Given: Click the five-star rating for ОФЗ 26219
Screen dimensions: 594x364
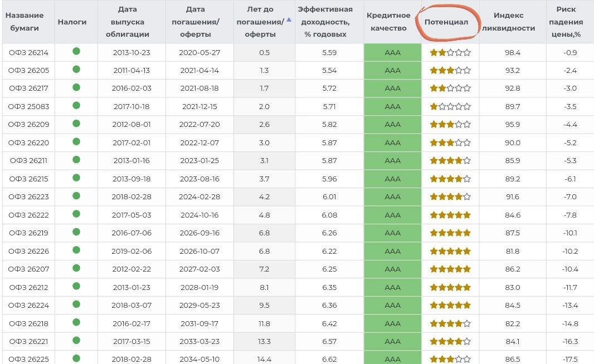Looking at the screenshot, I should 450,233.
